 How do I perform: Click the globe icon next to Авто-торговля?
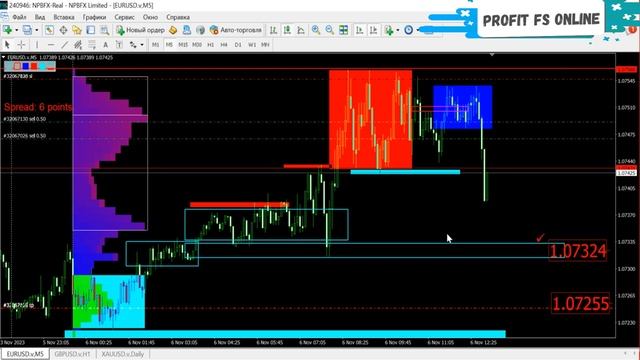click(200, 30)
